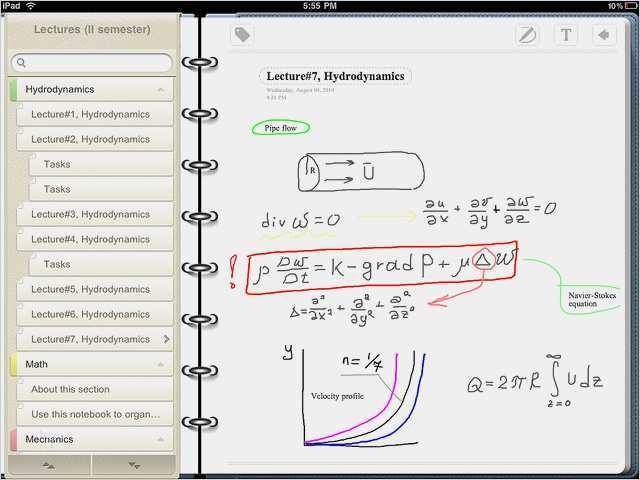Collapse the Hydrodynamics section
This screenshot has width=640, height=480.
tap(161, 89)
